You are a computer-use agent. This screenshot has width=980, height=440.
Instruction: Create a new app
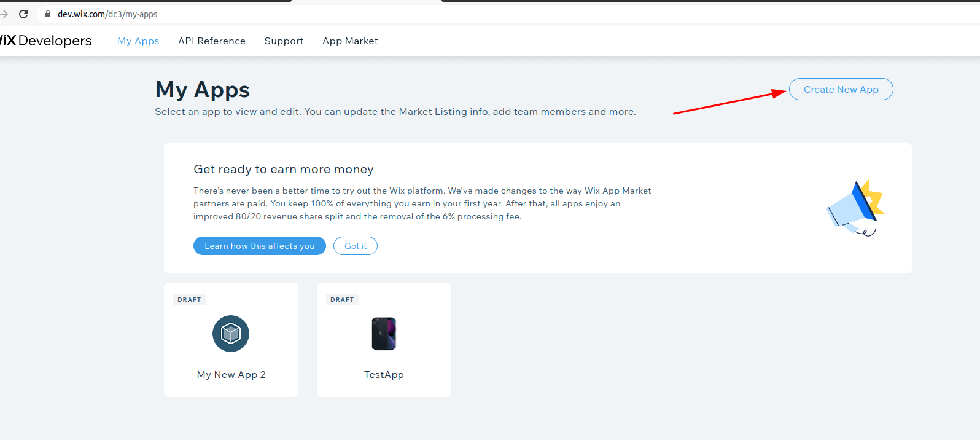click(x=841, y=89)
